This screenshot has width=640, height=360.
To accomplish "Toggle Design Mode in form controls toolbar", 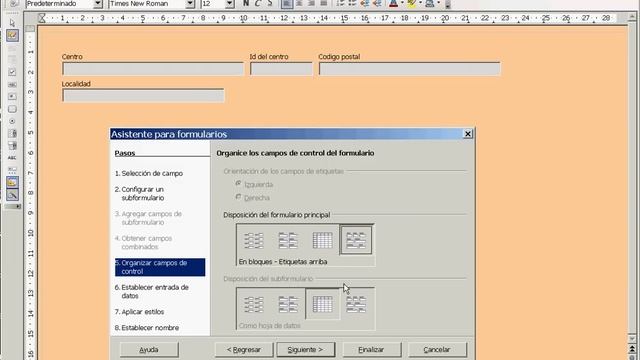I will click(x=12, y=36).
